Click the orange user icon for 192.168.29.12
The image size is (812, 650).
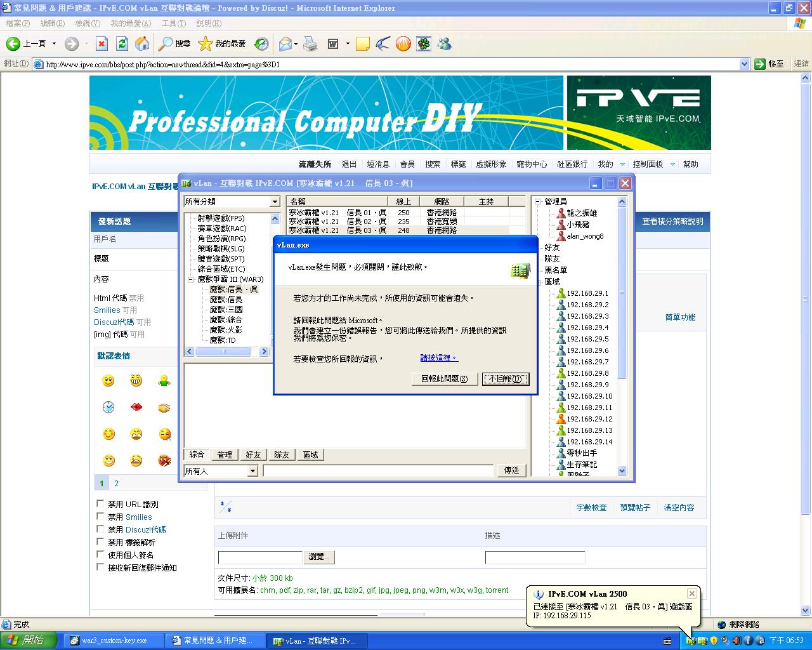[561, 419]
